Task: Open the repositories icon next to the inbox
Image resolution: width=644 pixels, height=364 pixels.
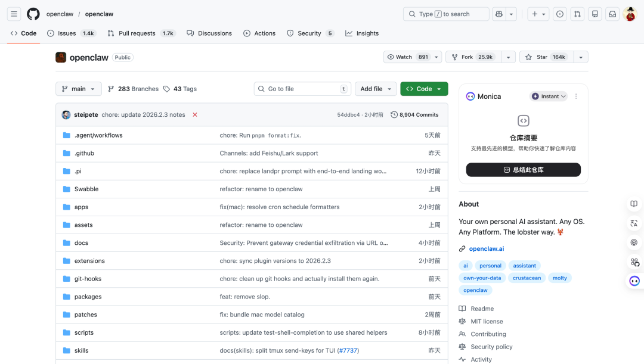Action: [595, 14]
